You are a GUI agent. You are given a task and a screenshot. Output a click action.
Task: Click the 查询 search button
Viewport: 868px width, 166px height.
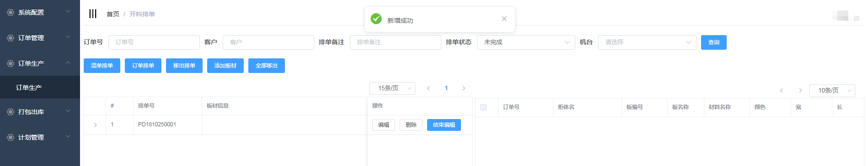coord(714,42)
